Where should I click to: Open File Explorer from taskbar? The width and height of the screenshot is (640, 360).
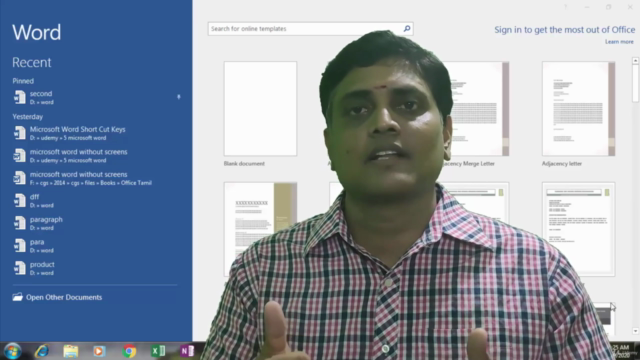tap(71, 351)
